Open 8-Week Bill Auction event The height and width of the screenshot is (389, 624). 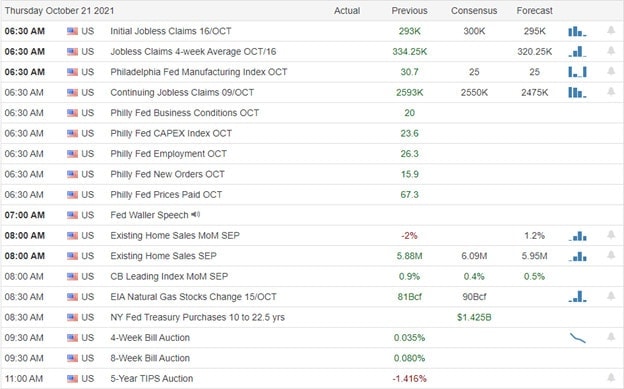click(150, 358)
